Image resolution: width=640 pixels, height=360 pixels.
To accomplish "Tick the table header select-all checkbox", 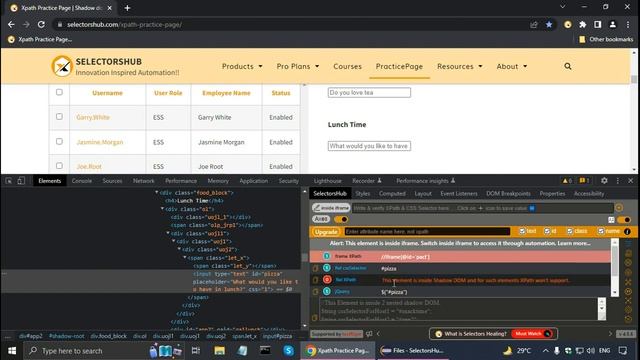I will 59,92.
